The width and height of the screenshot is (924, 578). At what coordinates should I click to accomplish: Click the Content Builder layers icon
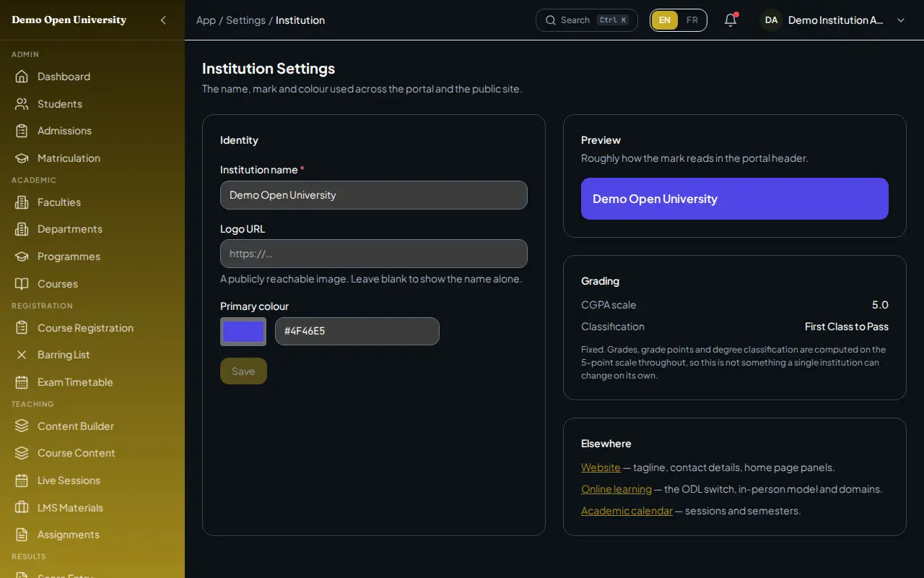click(x=22, y=426)
